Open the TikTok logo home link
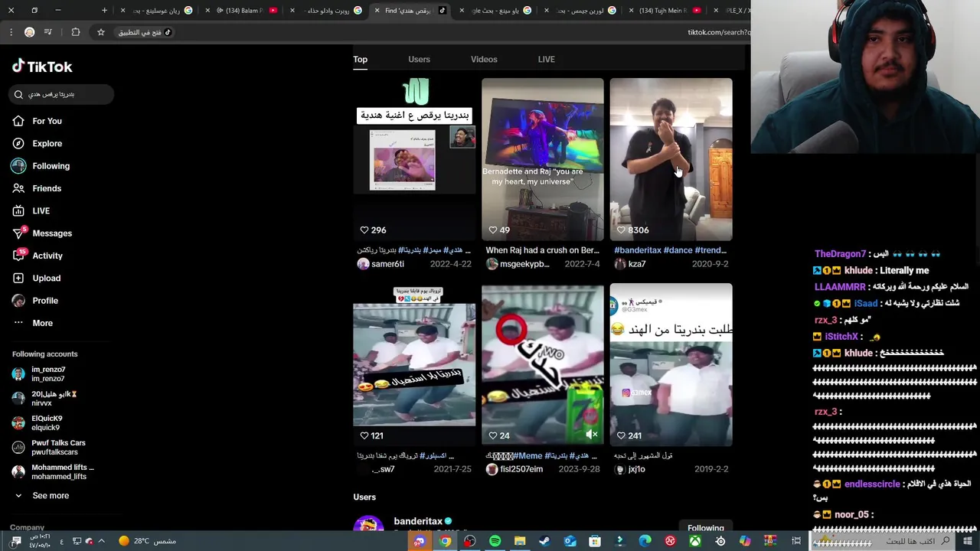The height and width of the screenshot is (551, 980). [42, 67]
